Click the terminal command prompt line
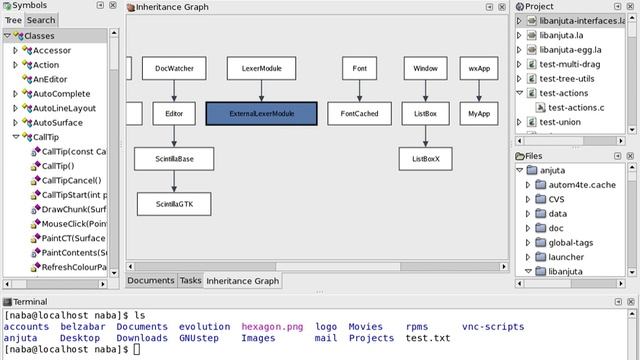 point(72,349)
